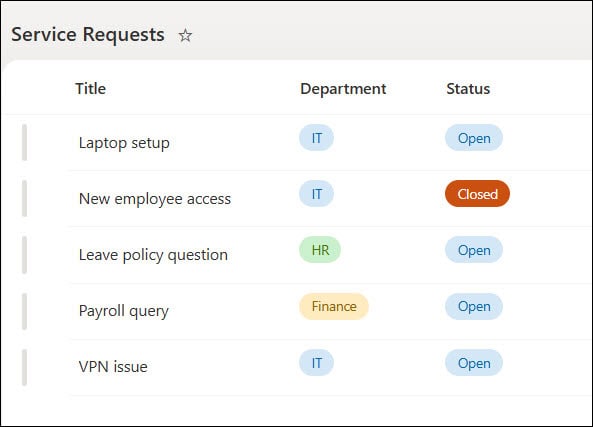Click IT pill in Laptop setup row

click(317, 138)
